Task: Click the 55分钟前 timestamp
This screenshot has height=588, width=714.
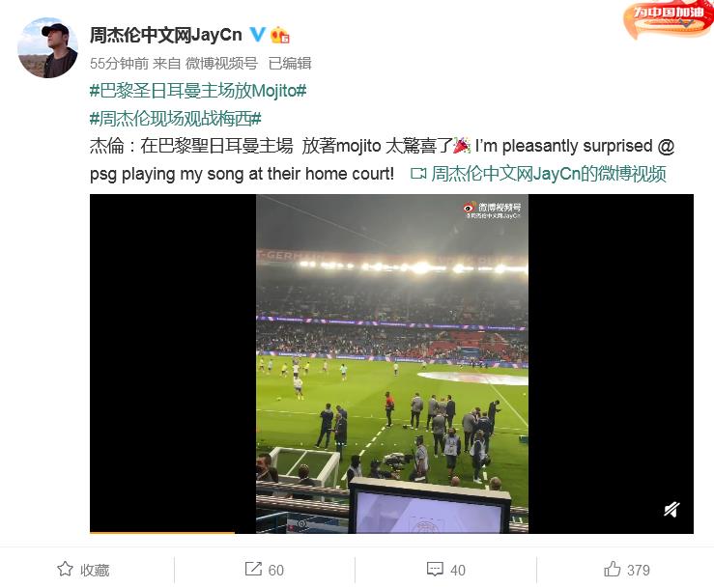Action: click(x=119, y=64)
